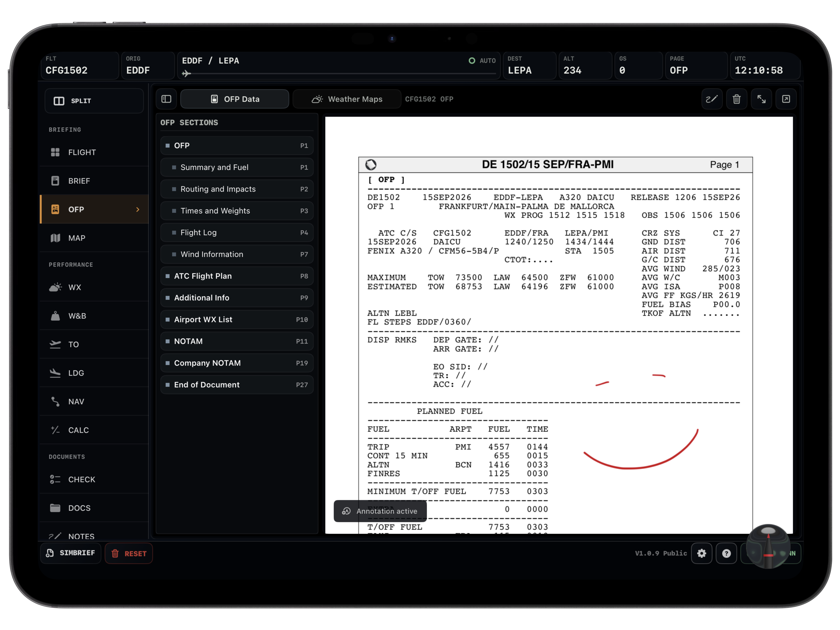
Task: Click the FLT CFG1502 header field
Action: tap(80, 65)
